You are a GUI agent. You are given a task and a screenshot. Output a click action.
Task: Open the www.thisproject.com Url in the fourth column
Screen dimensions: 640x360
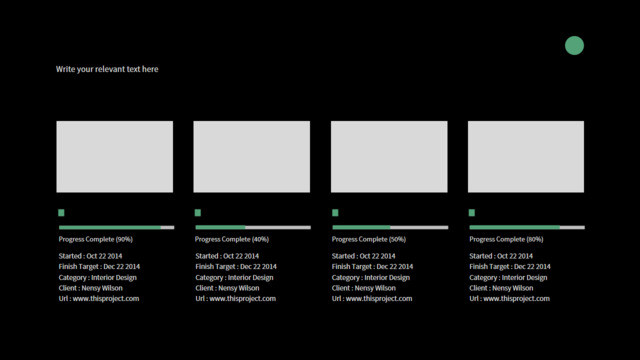click(x=516, y=298)
